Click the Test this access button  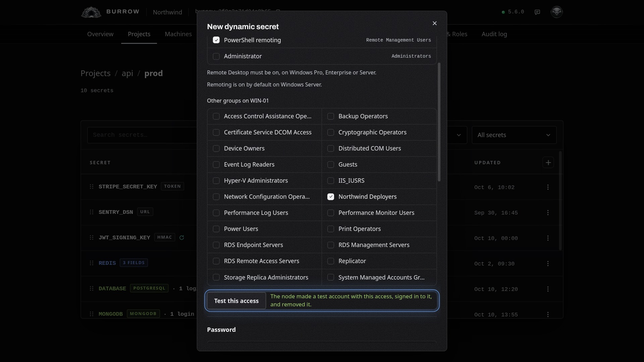click(x=236, y=301)
